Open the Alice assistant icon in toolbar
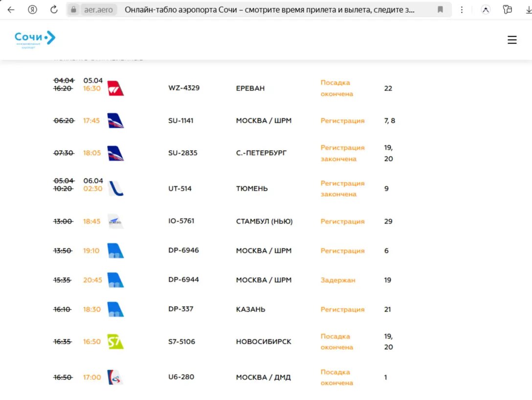This screenshot has height=400, width=532. 486,10
